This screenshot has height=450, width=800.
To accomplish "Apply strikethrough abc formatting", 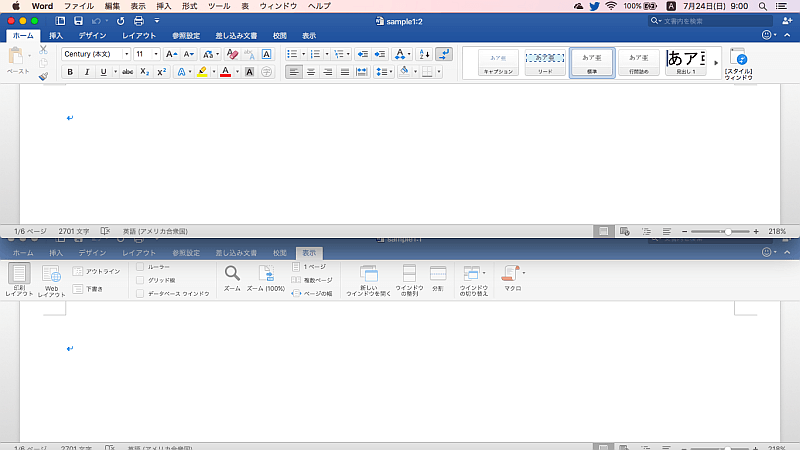I will [x=128, y=72].
